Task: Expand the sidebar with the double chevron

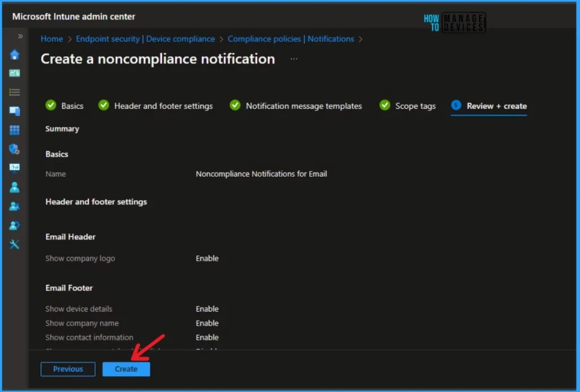Action: [20, 36]
